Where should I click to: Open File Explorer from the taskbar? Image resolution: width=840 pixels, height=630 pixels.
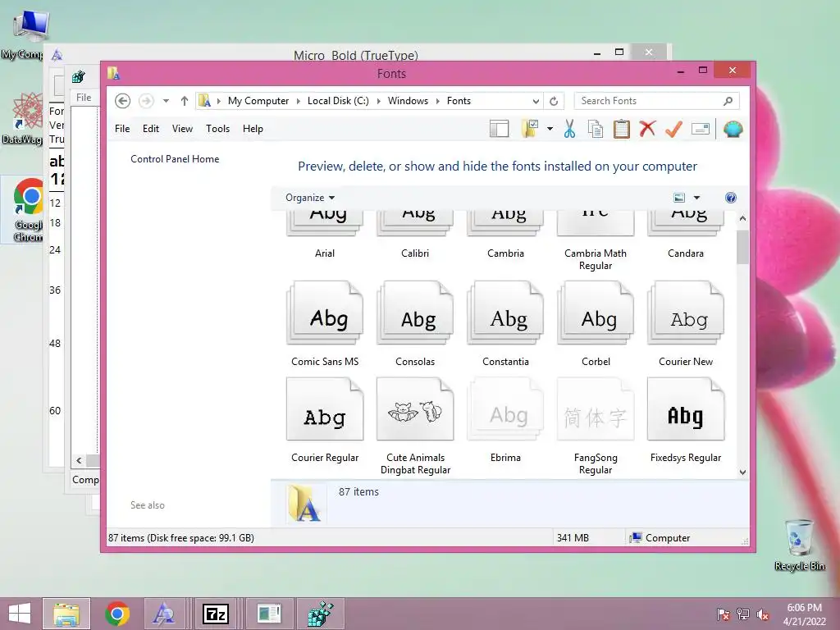click(66, 614)
